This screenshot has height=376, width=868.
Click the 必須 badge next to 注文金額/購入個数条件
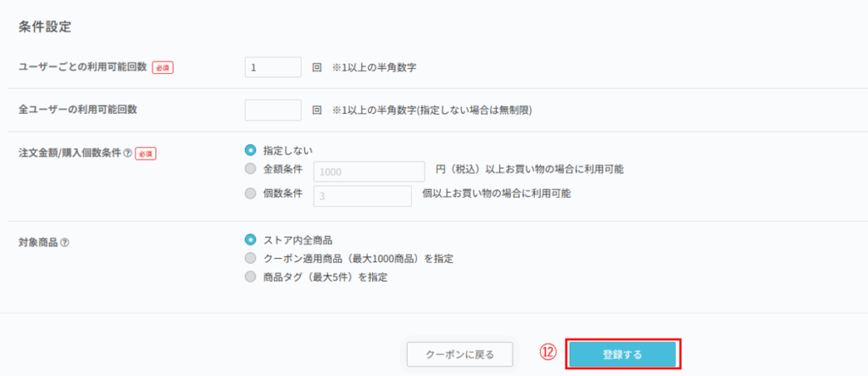pyautogui.click(x=146, y=154)
